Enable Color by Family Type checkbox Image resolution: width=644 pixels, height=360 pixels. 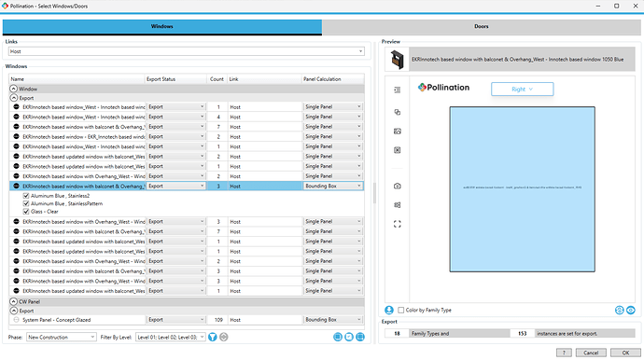(400, 311)
